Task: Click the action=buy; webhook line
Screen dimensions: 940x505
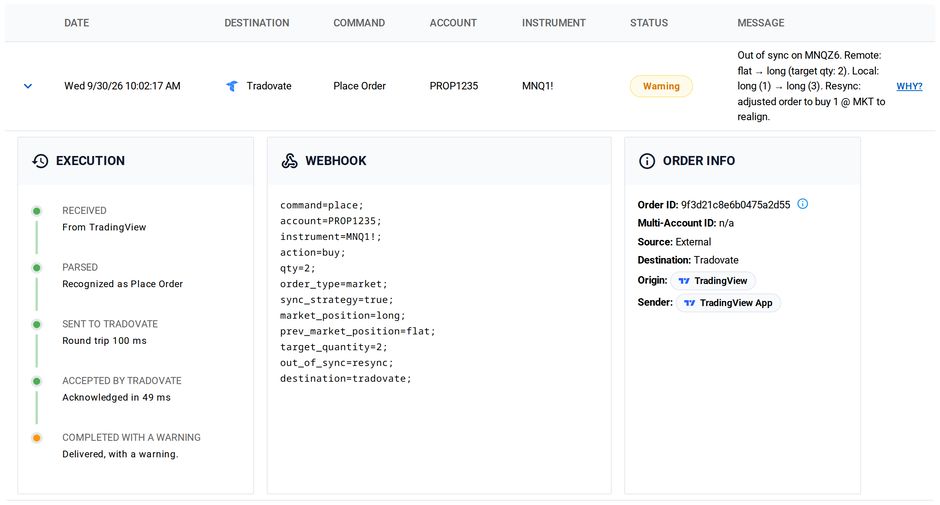Action: 312,252
